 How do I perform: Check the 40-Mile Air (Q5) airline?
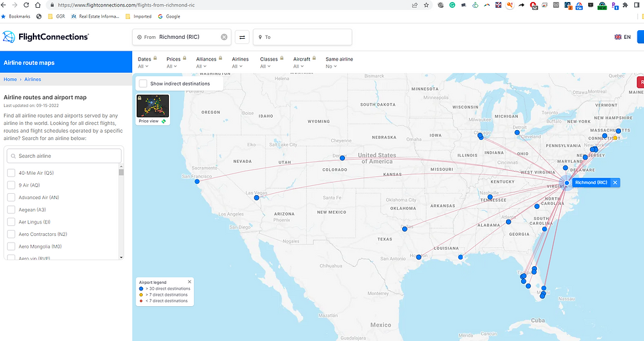(12, 173)
